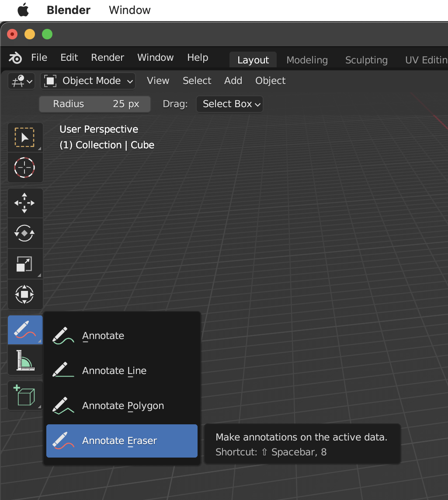Open the viewport Select menu
This screenshot has width=448, height=500.
coord(197,80)
